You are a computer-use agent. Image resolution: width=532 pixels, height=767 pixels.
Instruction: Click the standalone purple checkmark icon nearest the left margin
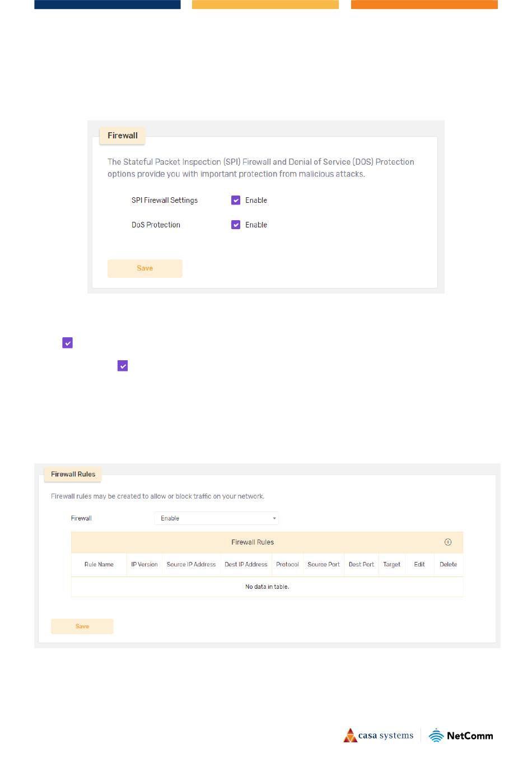67,343
